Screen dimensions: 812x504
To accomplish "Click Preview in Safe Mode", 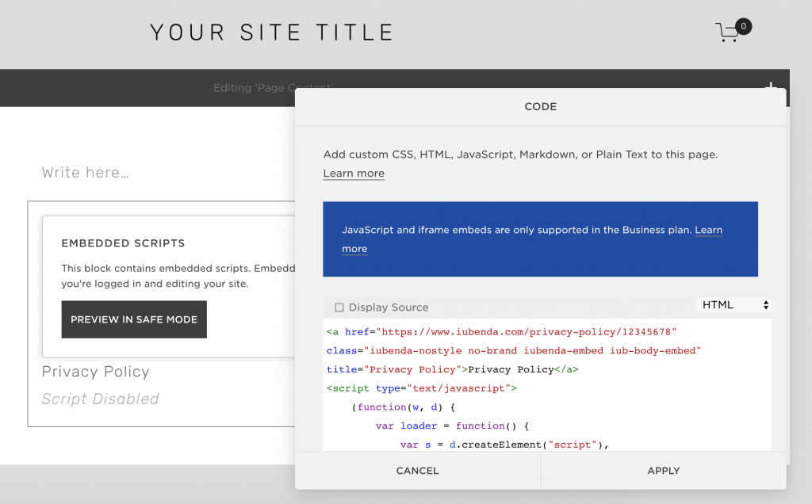I will click(x=133, y=319).
